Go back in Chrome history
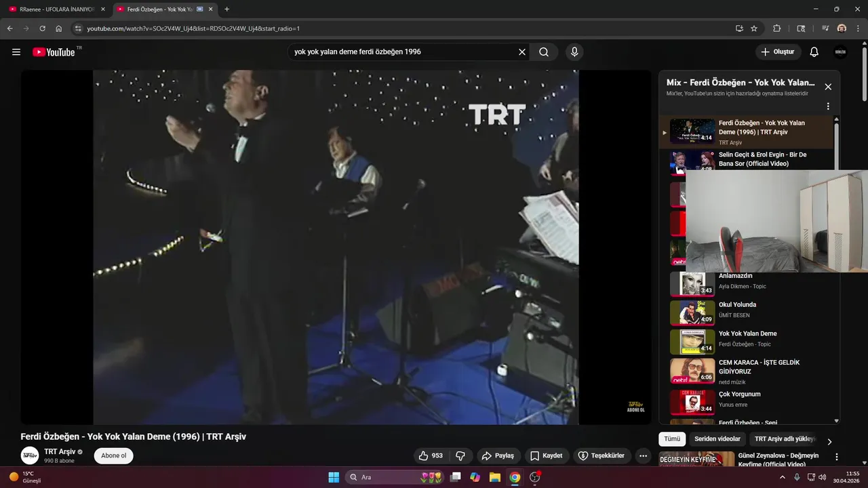The height and width of the screenshot is (488, 868). [x=9, y=28]
